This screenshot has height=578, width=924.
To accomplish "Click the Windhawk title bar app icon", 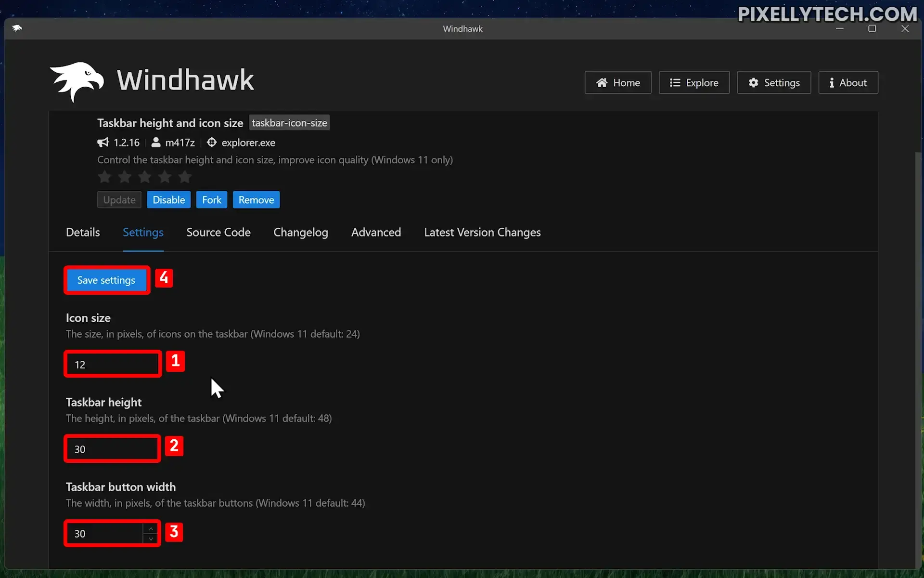I will tap(17, 28).
